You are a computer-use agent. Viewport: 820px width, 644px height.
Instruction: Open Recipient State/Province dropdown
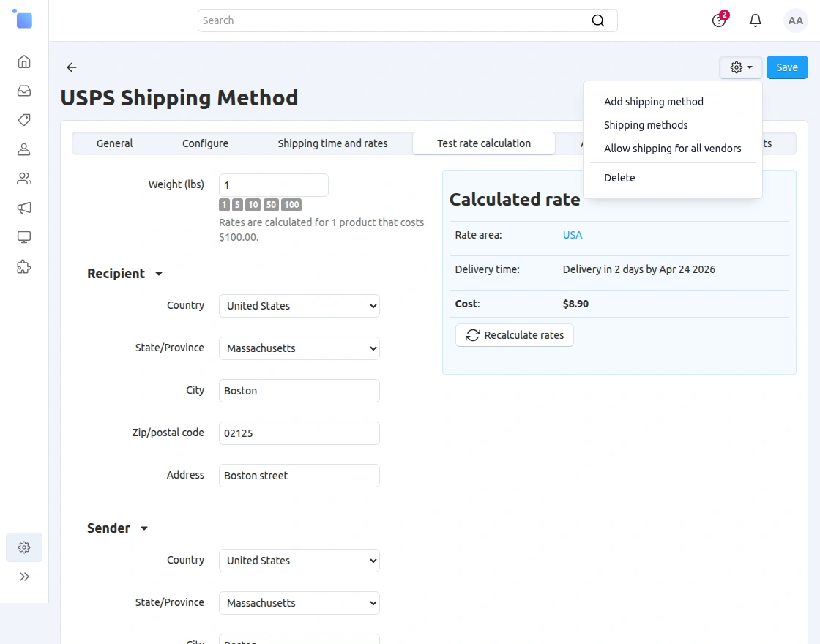pos(299,348)
